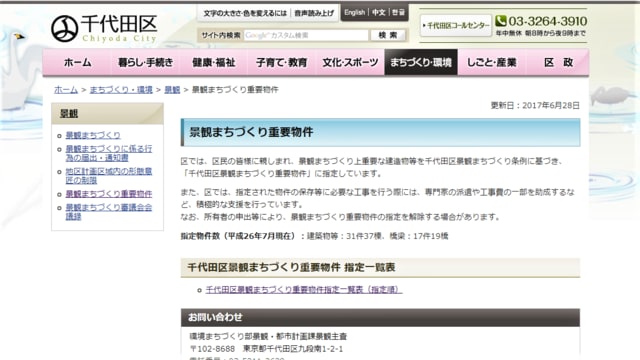Open the しごと・産業 navigation tab
The image size is (640, 360).
(491, 62)
